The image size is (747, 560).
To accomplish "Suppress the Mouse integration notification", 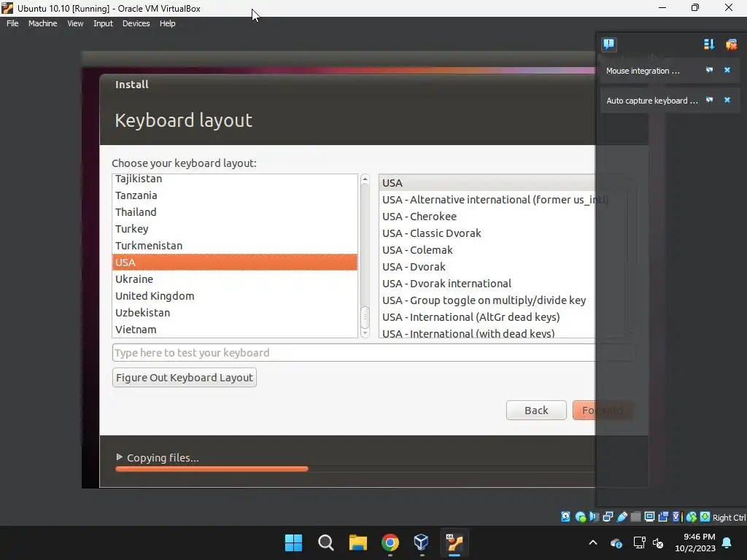I will (x=709, y=70).
